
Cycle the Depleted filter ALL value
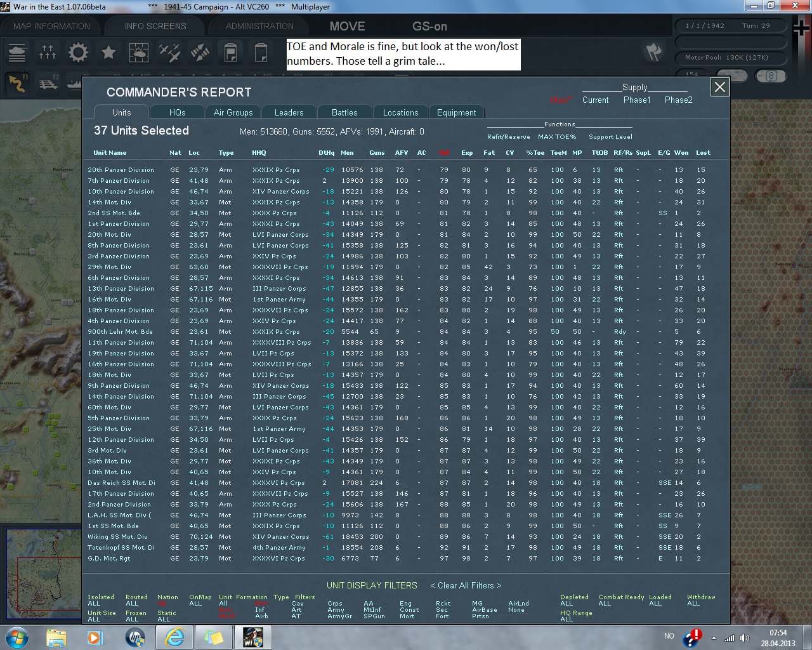coord(566,604)
